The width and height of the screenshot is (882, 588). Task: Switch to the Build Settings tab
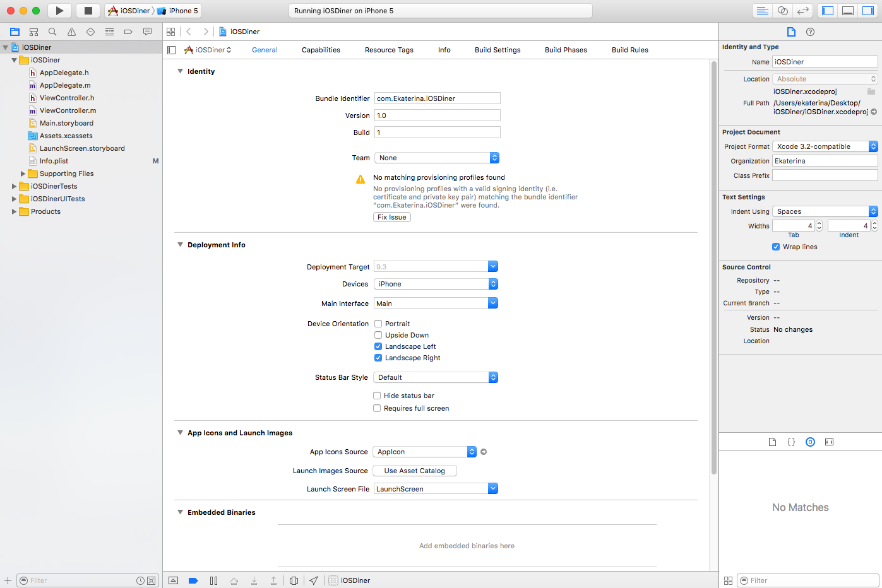(498, 50)
